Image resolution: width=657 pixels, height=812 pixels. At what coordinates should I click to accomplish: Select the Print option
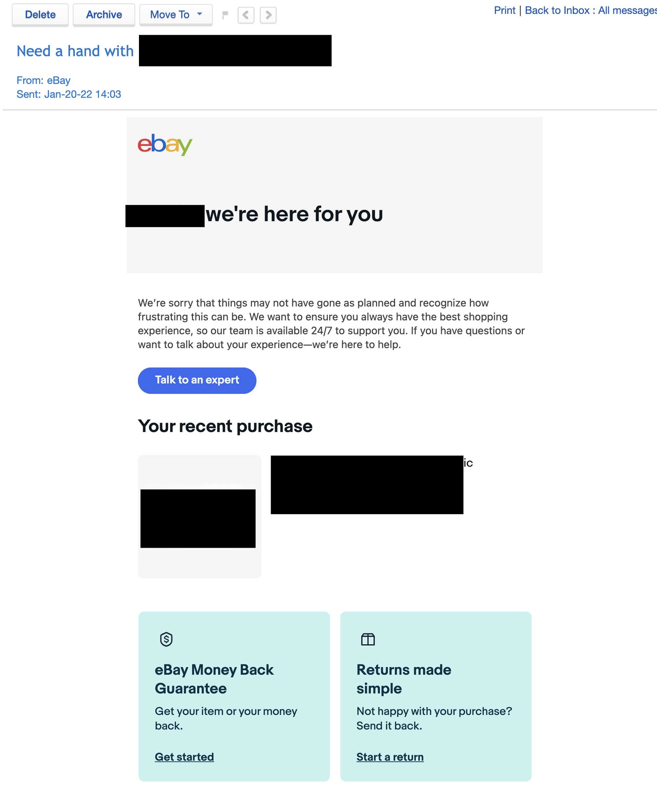pyautogui.click(x=505, y=10)
